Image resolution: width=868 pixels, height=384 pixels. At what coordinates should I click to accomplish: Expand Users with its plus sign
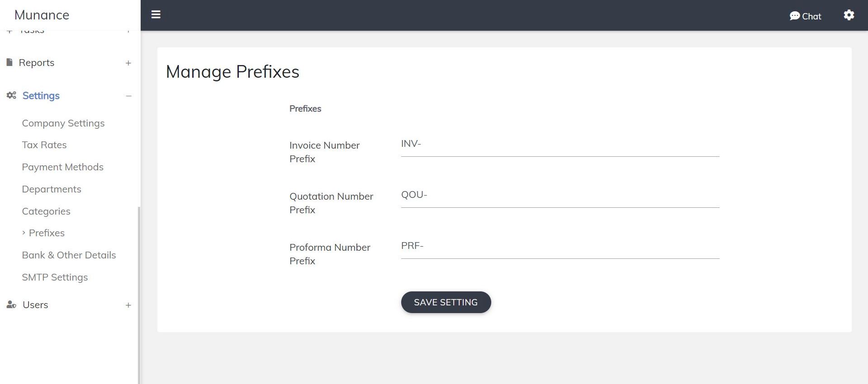click(128, 305)
